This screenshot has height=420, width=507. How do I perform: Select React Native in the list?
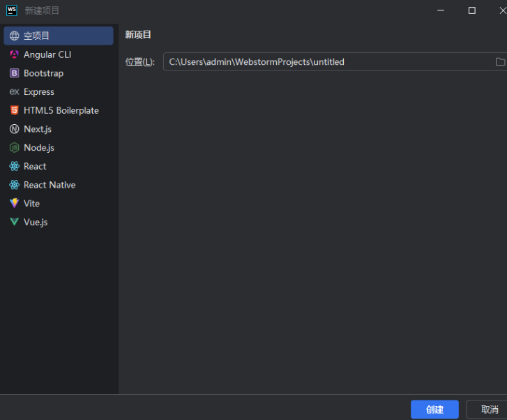(59, 185)
